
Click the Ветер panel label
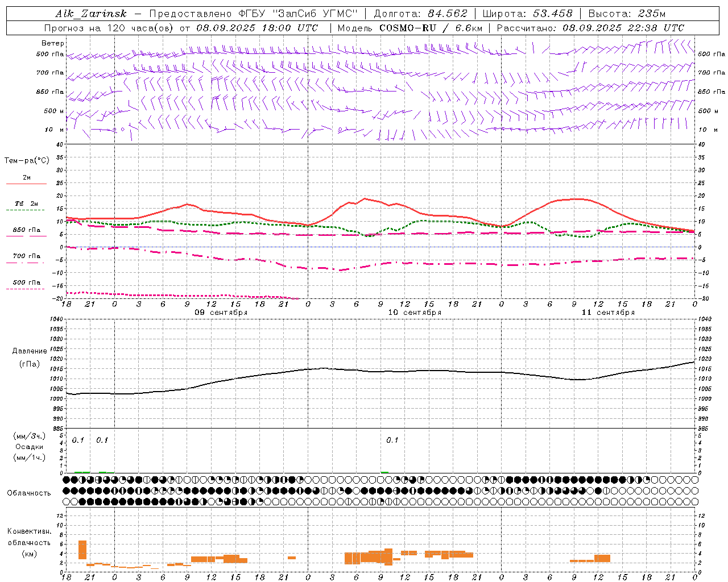tap(53, 43)
